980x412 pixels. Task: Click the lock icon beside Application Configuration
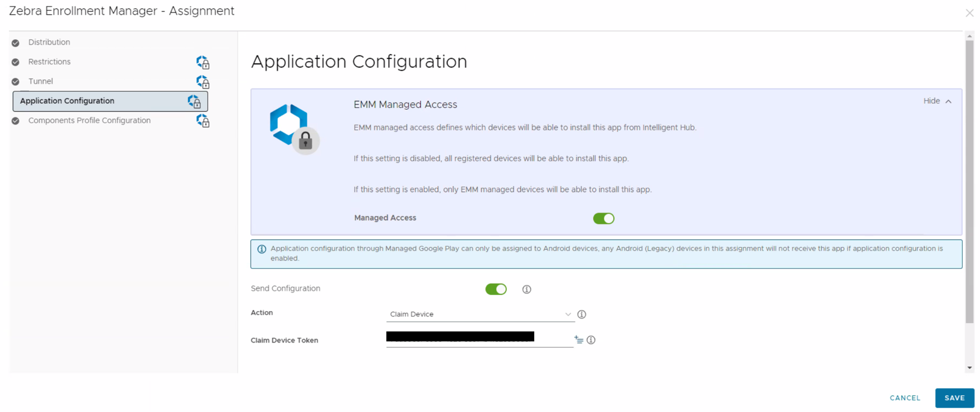[194, 102]
